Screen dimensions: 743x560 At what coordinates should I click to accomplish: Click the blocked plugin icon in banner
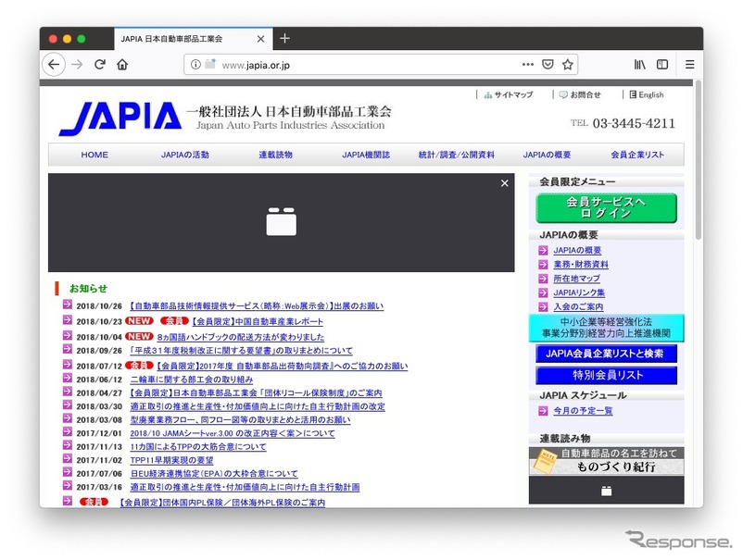click(x=282, y=221)
